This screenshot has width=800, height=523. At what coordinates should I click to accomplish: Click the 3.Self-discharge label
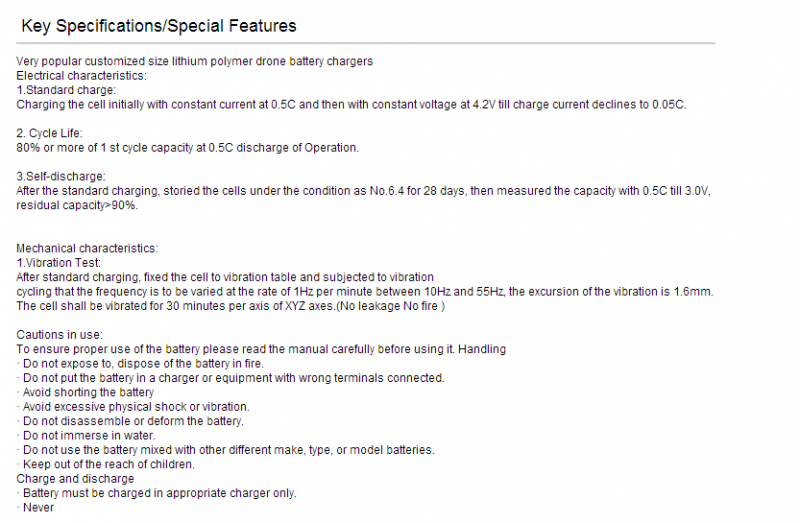click(x=61, y=177)
